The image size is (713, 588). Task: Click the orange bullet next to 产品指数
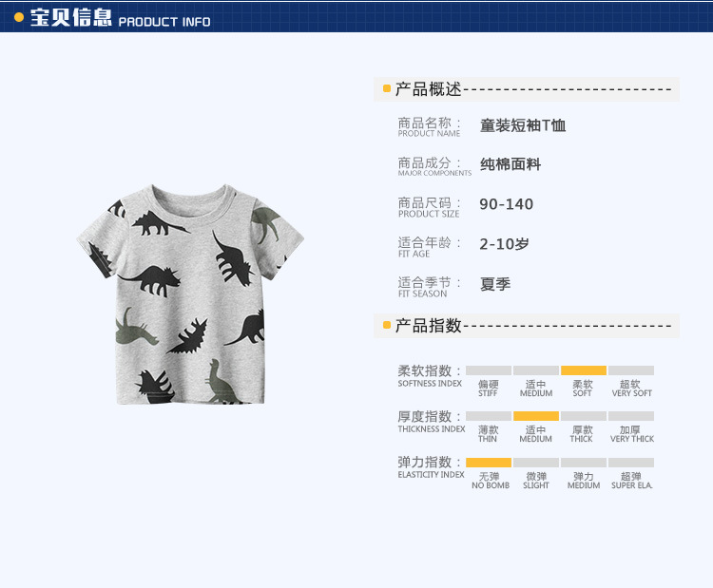pos(387,325)
